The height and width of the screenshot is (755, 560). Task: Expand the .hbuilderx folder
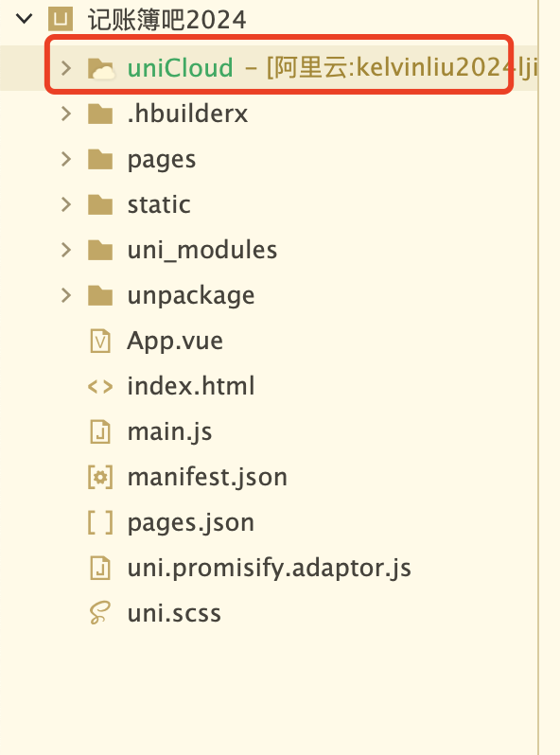[x=66, y=114]
